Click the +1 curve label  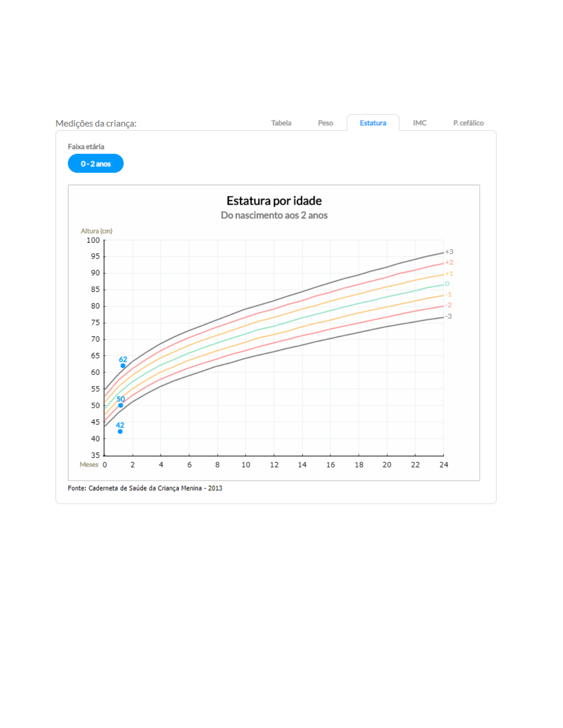[x=449, y=273]
